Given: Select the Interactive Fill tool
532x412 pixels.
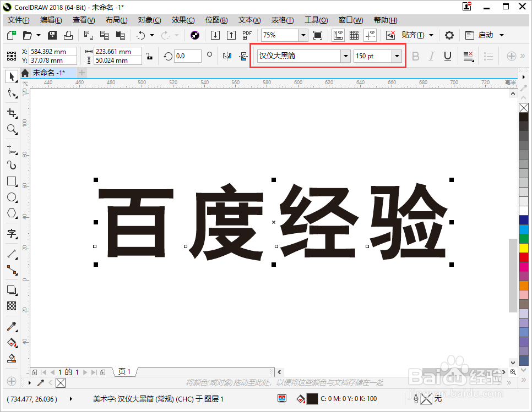Looking at the screenshot, I should click(x=12, y=342).
